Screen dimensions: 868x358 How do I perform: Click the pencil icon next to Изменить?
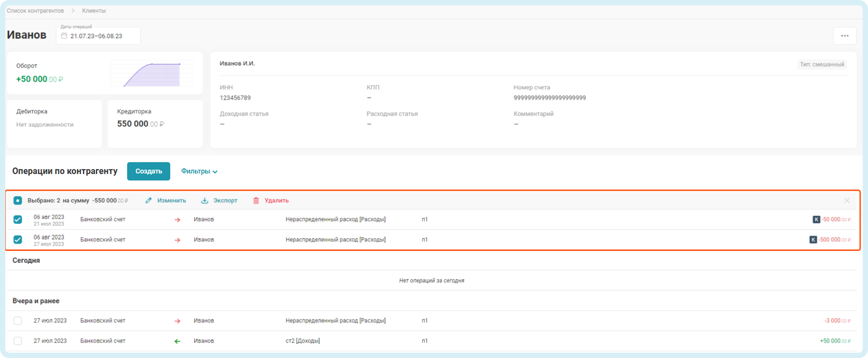[148, 200]
